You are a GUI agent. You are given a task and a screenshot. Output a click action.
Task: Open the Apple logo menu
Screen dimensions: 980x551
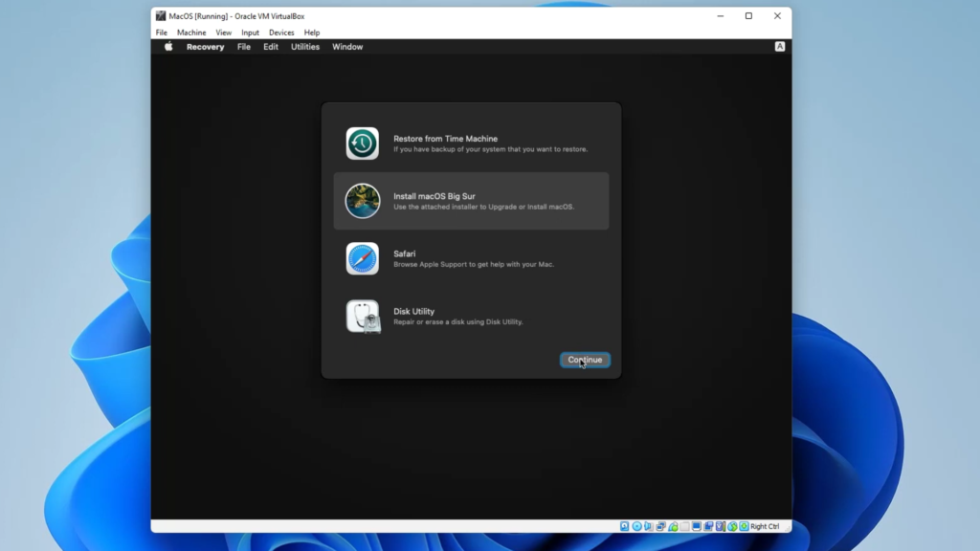pyautogui.click(x=168, y=47)
